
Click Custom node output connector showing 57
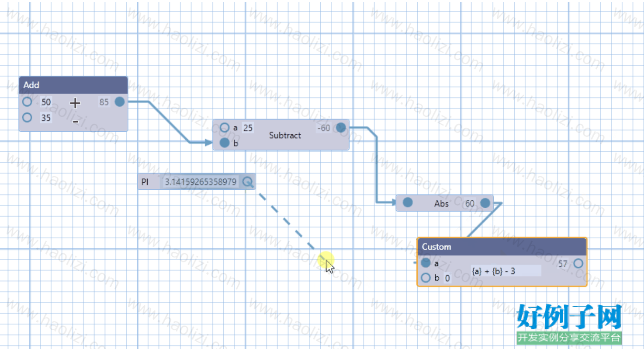click(x=578, y=263)
